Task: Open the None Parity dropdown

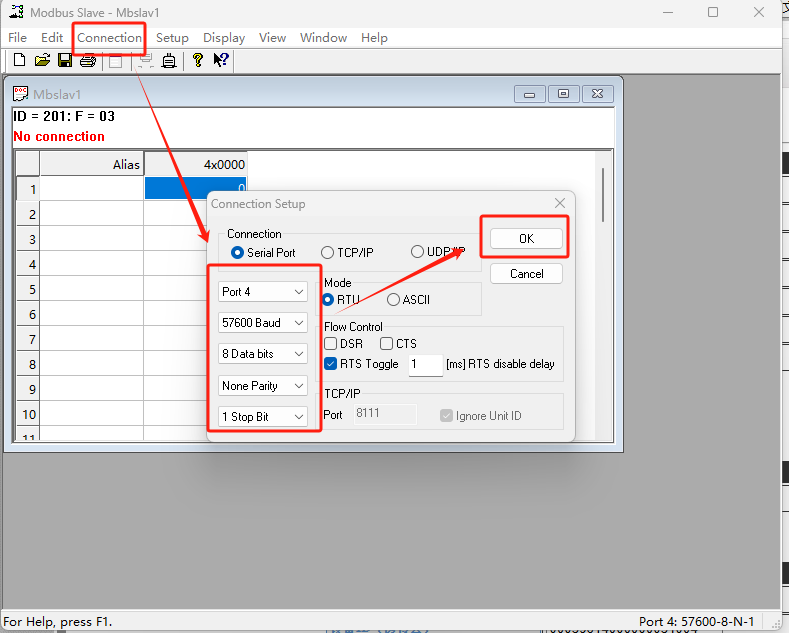Action: [263, 385]
